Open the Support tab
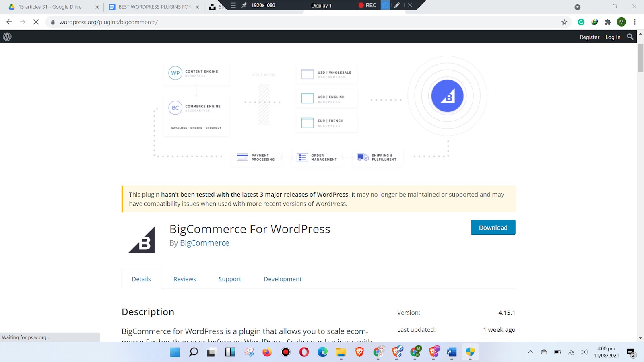 click(x=230, y=279)
